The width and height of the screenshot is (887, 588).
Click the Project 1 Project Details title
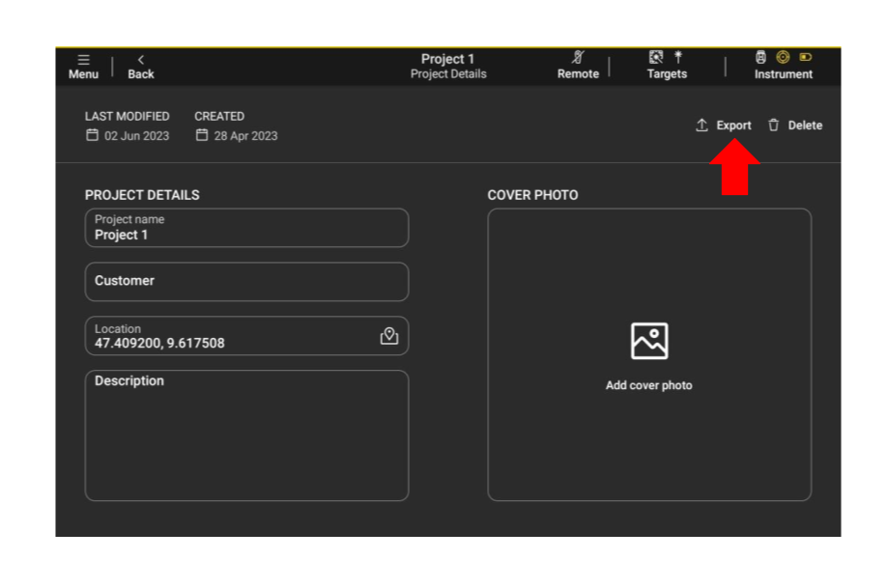(448, 66)
